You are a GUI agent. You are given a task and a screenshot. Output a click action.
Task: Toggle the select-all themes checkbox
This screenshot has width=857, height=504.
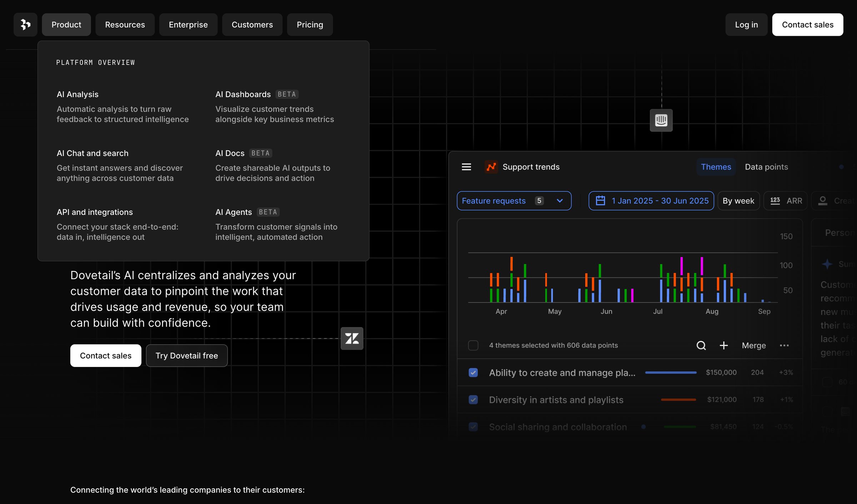point(473,345)
